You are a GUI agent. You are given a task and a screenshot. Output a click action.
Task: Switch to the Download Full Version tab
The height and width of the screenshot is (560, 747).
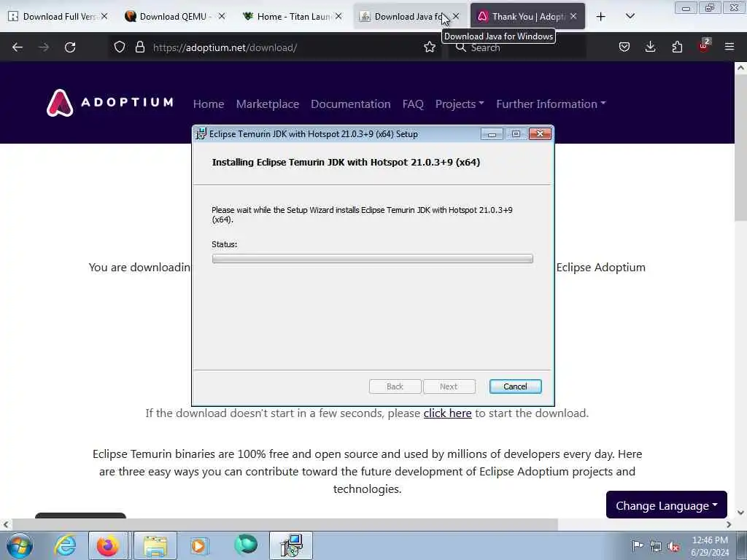59,16
